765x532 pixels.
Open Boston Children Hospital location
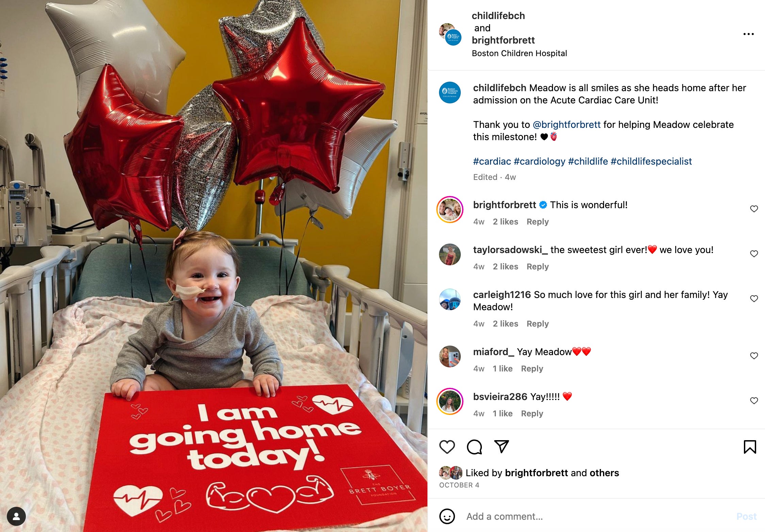coord(519,53)
